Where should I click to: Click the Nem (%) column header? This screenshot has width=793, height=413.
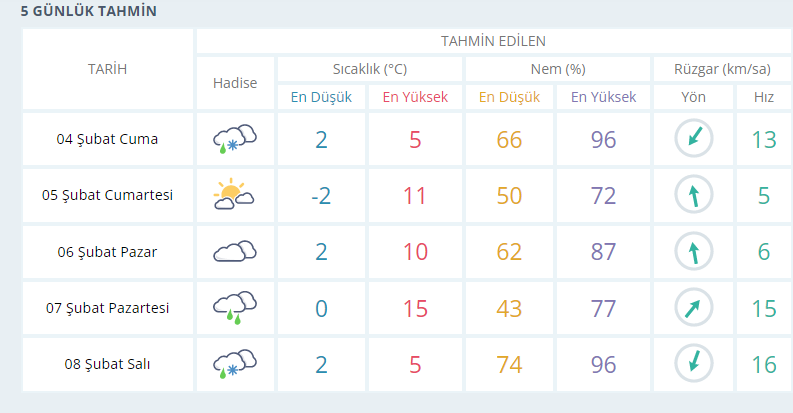point(558,69)
